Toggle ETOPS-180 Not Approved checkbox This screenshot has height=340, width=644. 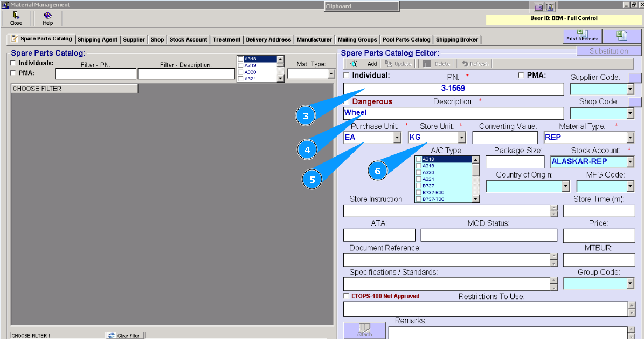coord(346,296)
